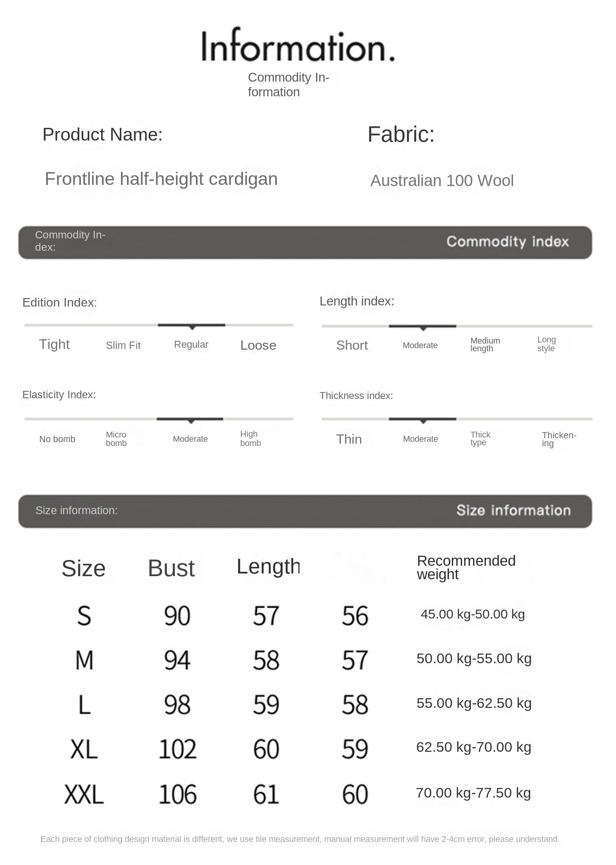The image size is (616, 865).
Task: Click the Elasticity Index slider marker
Action: coord(190,420)
